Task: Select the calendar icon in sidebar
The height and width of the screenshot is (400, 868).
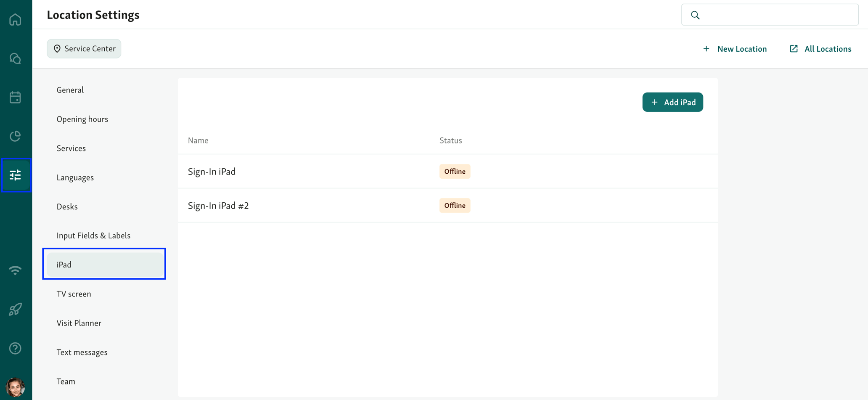Action: coord(15,97)
